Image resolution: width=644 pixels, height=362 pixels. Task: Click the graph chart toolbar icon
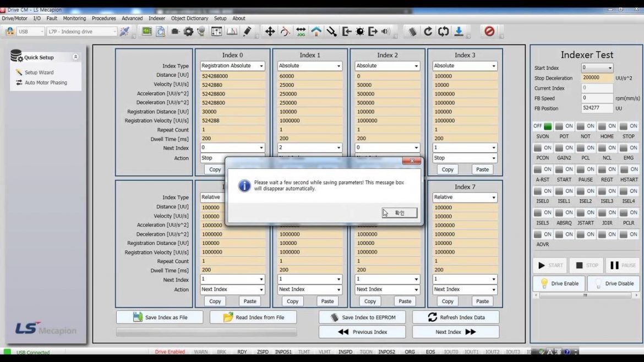(232, 31)
